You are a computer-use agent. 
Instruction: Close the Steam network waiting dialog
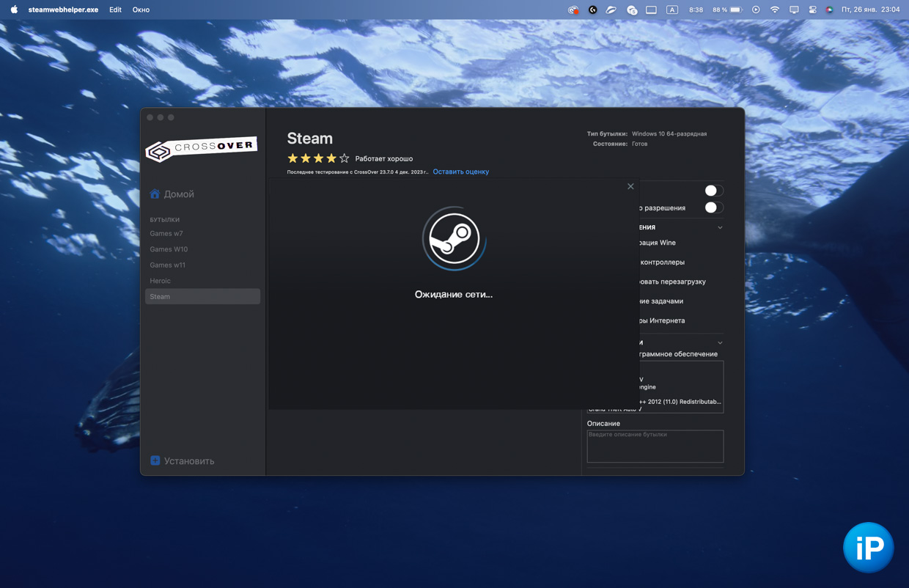click(x=630, y=186)
